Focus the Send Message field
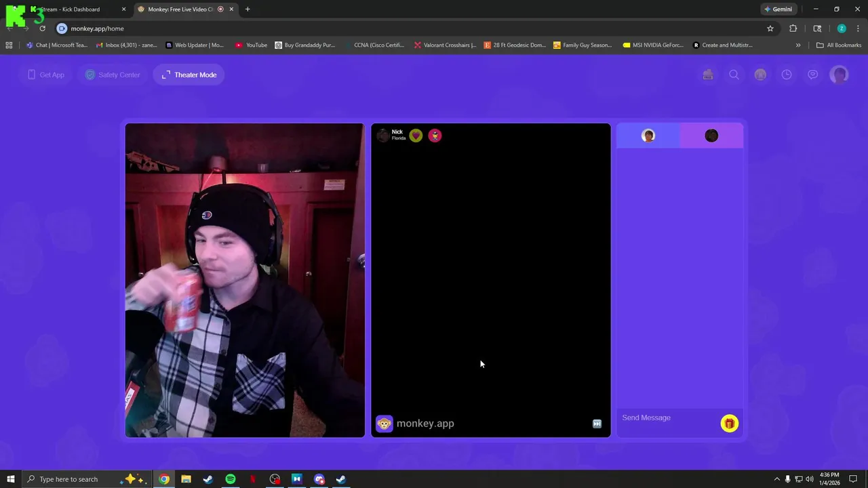The width and height of the screenshot is (868, 488). [x=668, y=418]
